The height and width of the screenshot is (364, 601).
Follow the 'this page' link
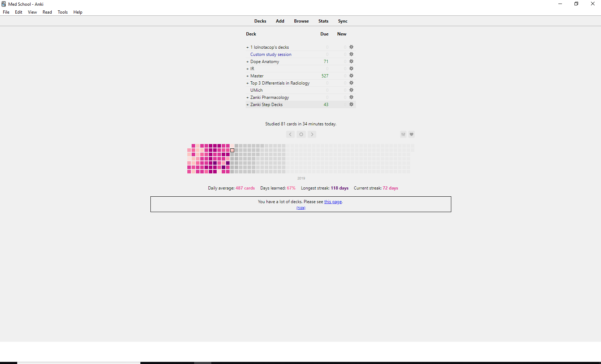pyautogui.click(x=333, y=202)
